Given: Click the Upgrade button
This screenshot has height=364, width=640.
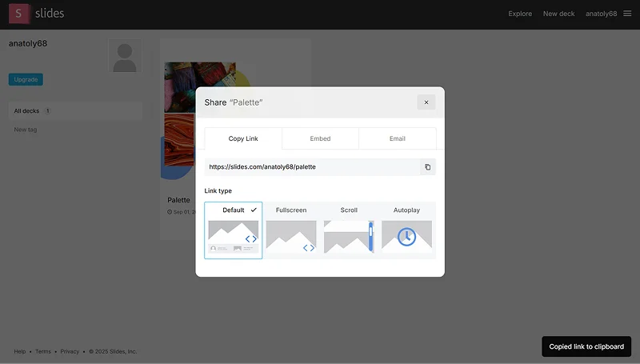Looking at the screenshot, I should click(x=26, y=80).
